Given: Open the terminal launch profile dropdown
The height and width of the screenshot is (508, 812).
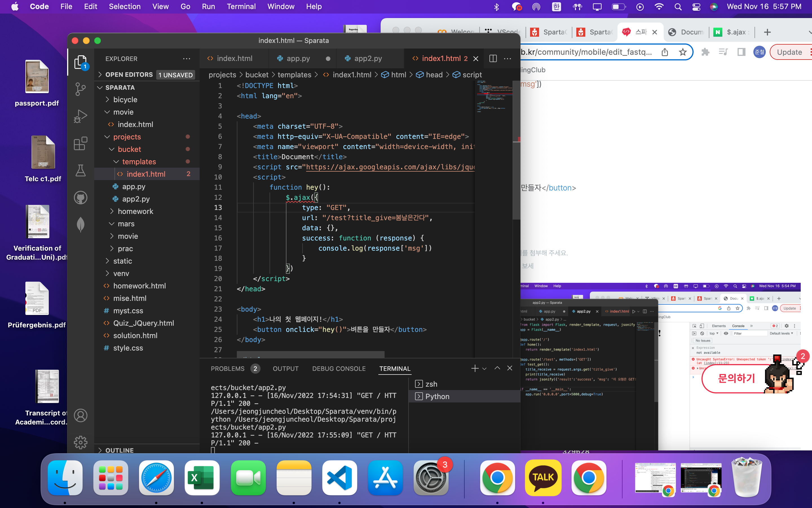Looking at the screenshot, I should click(x=484, y=369).
